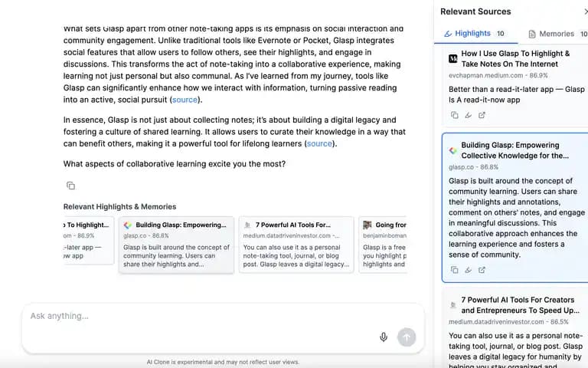
Task: Open the 'How I Use Glasp To Highlight' source title
Action: pos(515,59)
